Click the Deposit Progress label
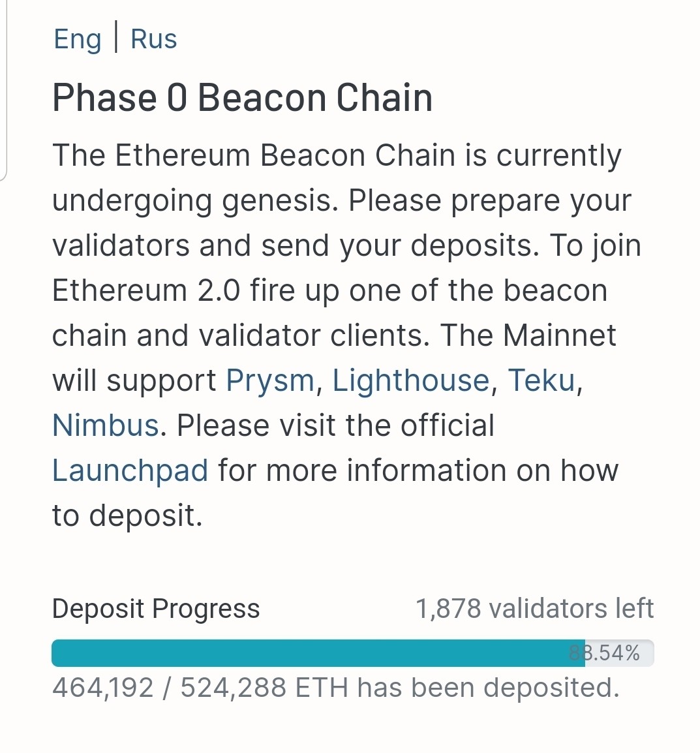The height and width of the screenshot is (753, 700). [x=156, y=609]
